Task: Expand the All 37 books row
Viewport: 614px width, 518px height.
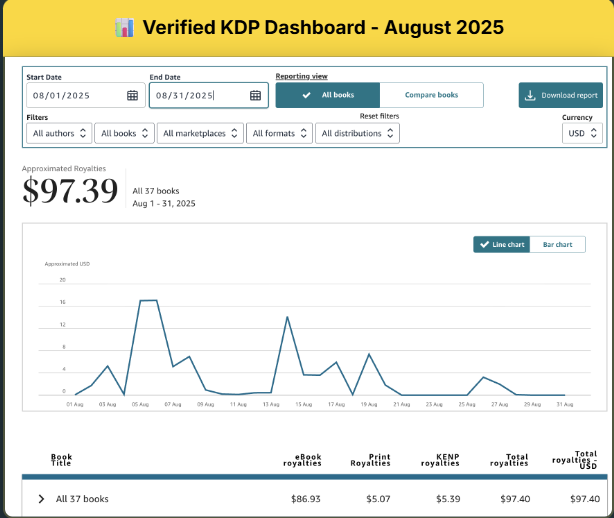Action: click(x=41, y=498)
